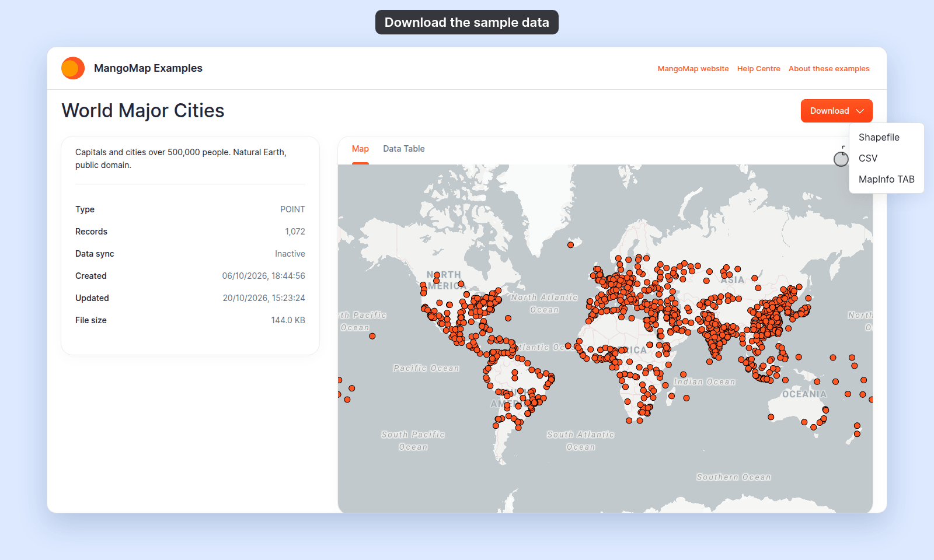The width and height of the screenshot is (934, 560).
Task: Click the Southern Ocean map label
Action: click(734, 477)
